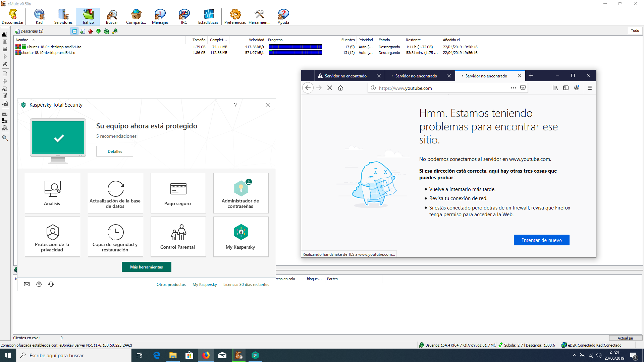Select the Todo tab in eMule downloads
Image resolution: width=644 pixels, height=362 pixels.
635,31
